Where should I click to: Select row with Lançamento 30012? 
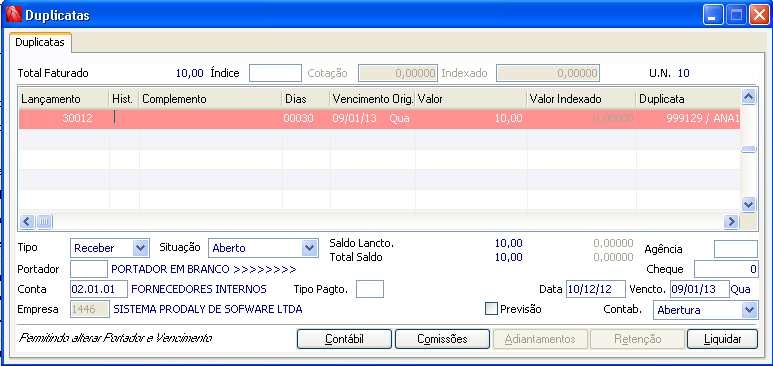click(x=379, y=119)
